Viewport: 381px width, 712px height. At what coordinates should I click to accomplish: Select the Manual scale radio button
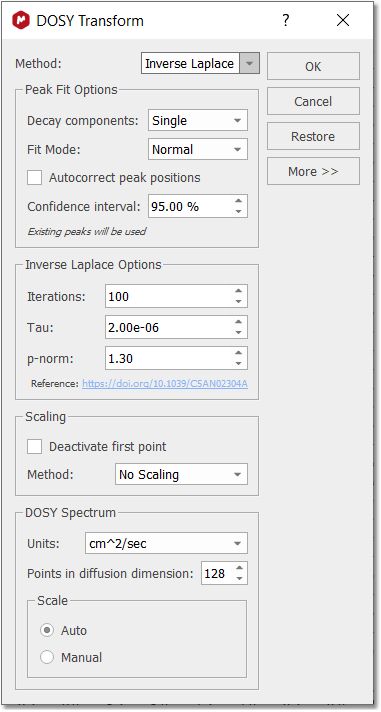(x=47, y=657)
